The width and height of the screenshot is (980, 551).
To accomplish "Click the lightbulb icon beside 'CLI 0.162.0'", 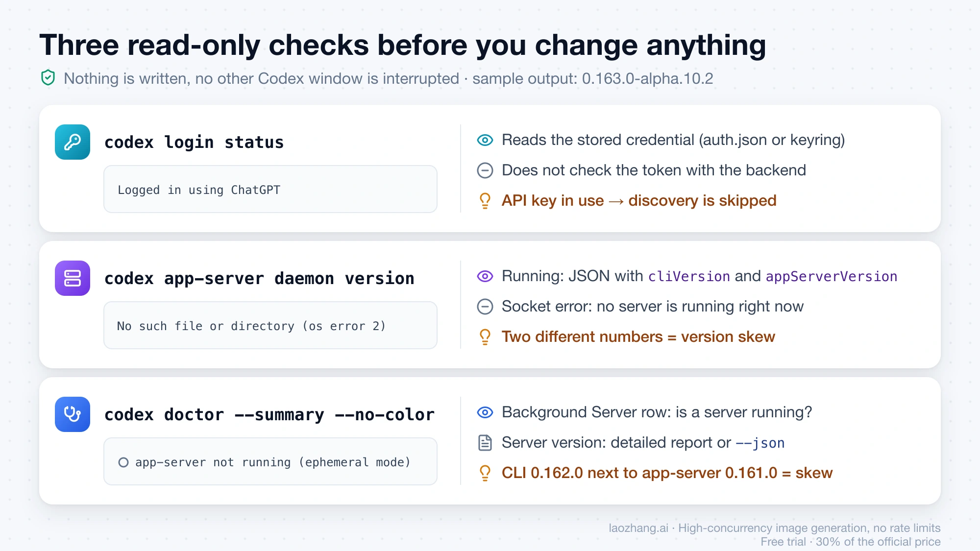I will [485, 473].
